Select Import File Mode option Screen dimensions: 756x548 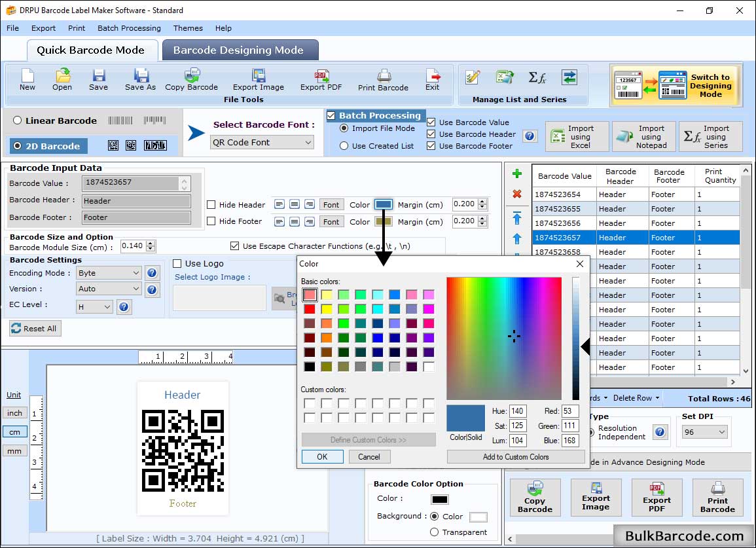[x=344, y=128]
